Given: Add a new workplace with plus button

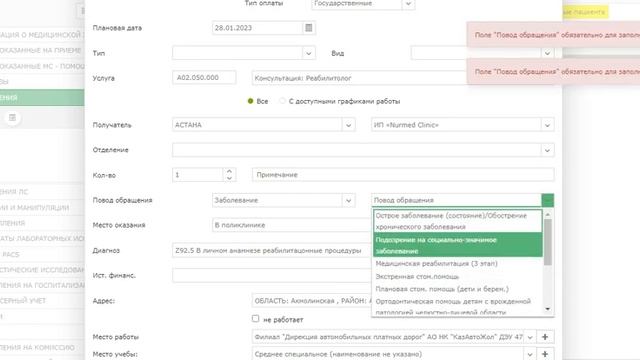Looking at the screenshot, I should 545,337.
